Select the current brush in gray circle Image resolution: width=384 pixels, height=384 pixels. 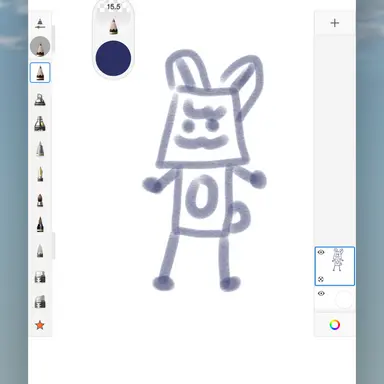pos(40,46)
